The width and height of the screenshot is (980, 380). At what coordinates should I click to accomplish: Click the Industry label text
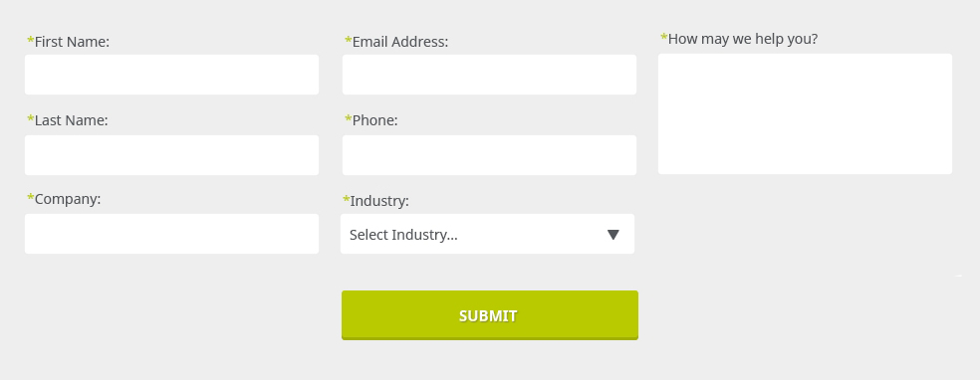coord(379,201)
